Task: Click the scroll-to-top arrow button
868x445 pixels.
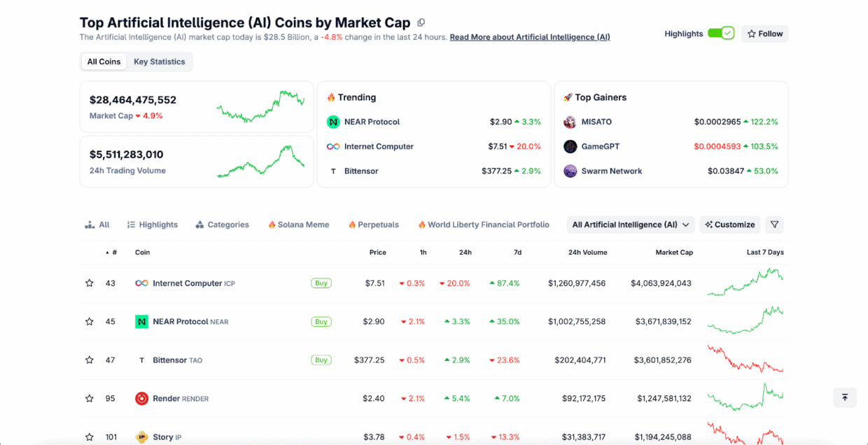Action: (845, 397)
